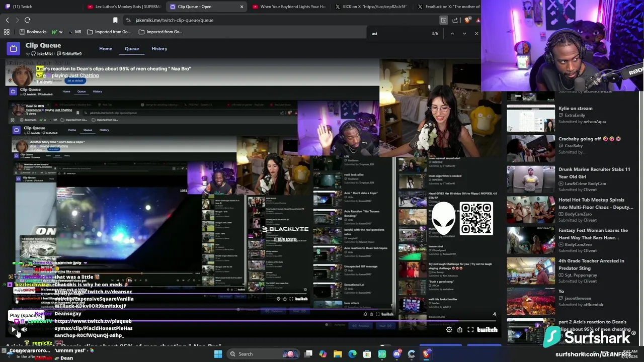The image size is (644, 362).
Task: Open the SirMuffin9 author link
Action: (x=69, y=54)
